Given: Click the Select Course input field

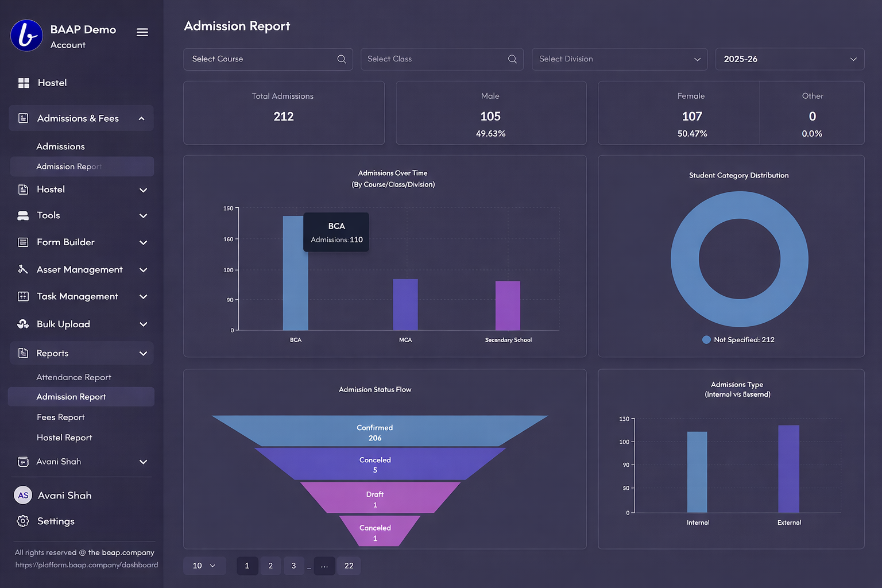Looking at the screenshot, I should (x=261, y=59).
